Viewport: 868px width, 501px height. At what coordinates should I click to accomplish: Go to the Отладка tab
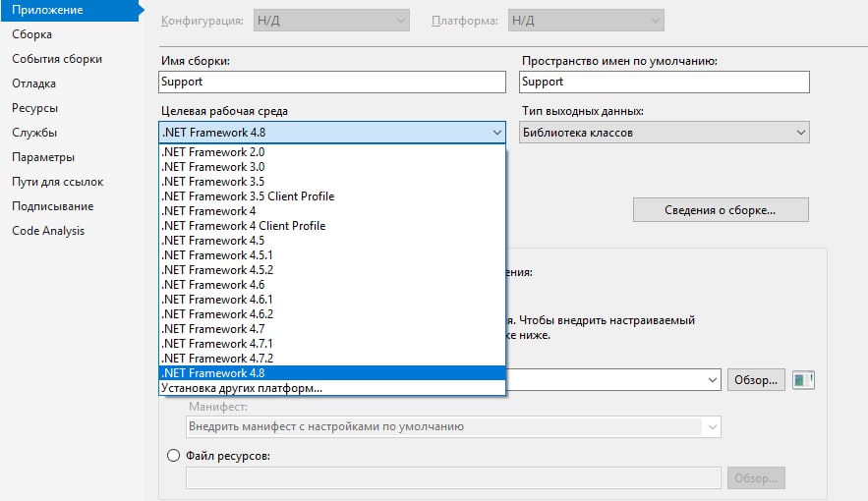(x=33, y=83)
